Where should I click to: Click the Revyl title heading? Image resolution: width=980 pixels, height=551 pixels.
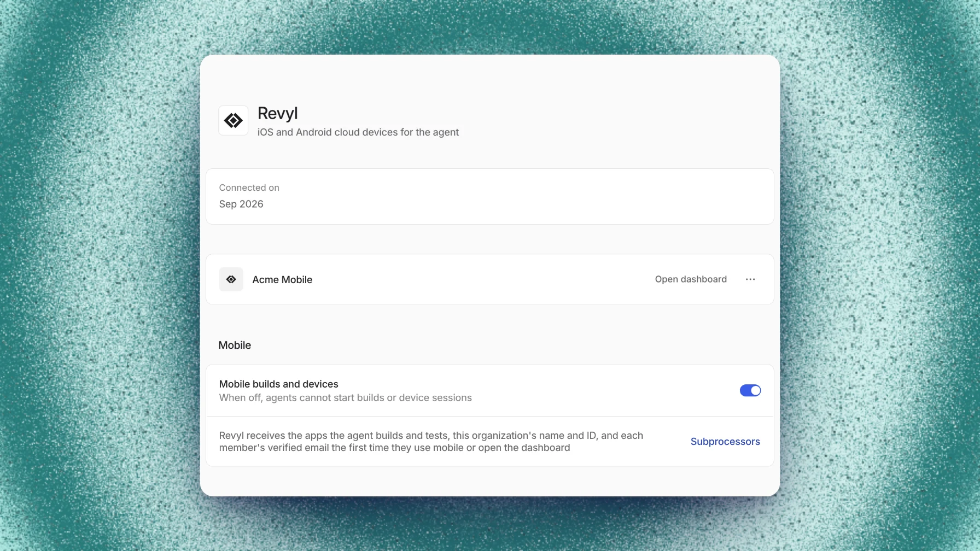pos(278,113)
